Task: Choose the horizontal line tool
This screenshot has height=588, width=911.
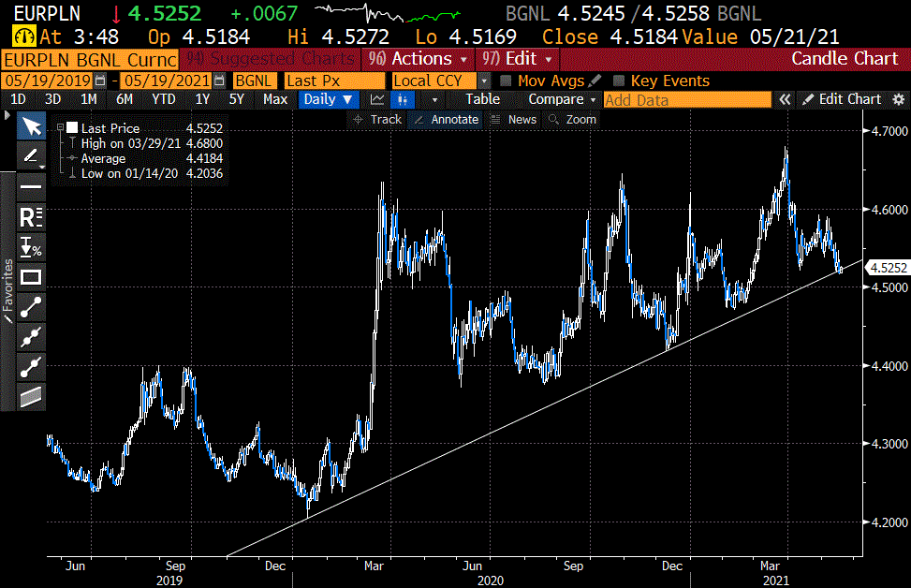Action: (31, 187)
